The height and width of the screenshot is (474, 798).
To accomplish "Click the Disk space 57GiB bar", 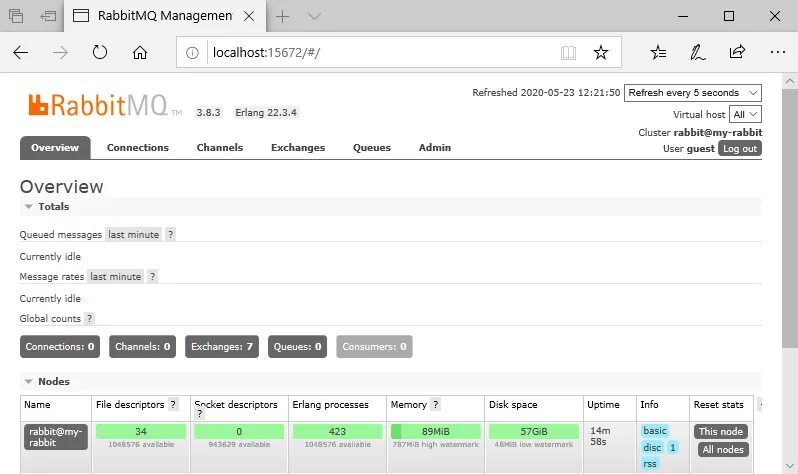I will coord(534,431).
